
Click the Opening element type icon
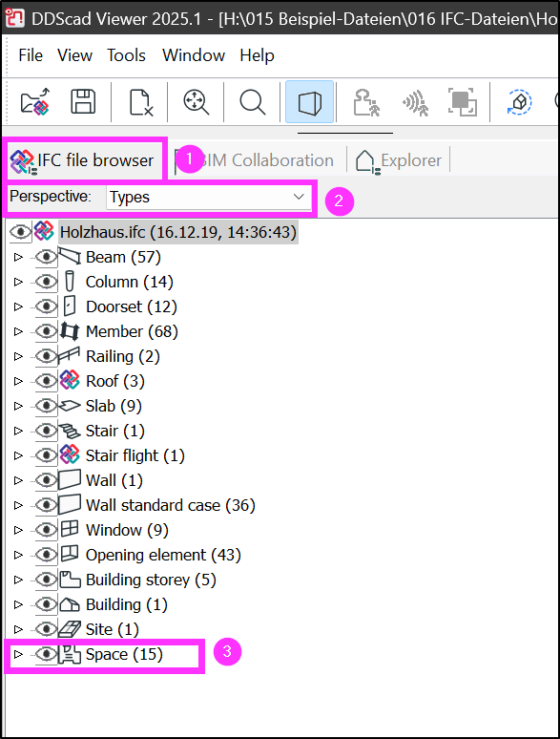click(x=70, y=554)
